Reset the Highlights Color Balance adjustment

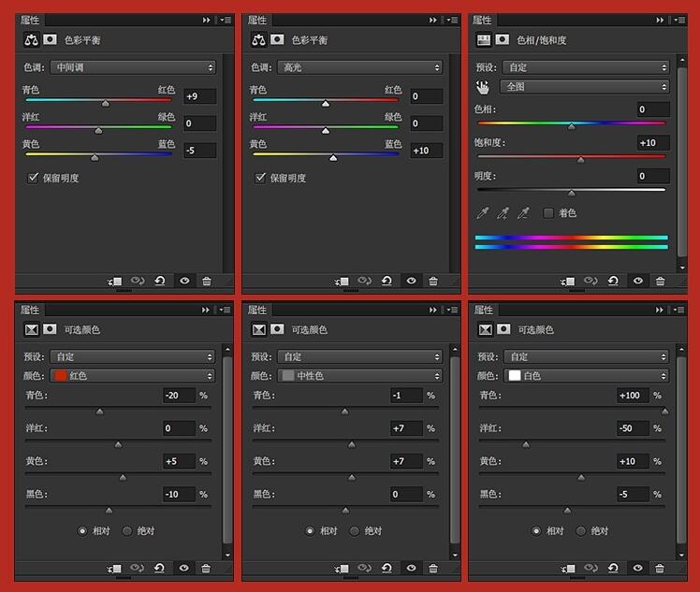[x=387, y=282]
